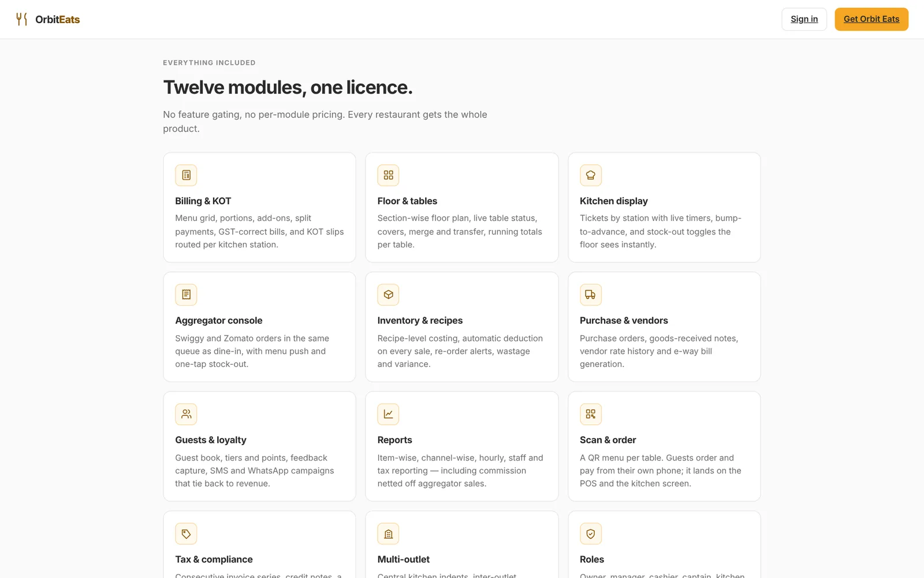Click the OrbitEats brand name

click(x=58, y=20)
